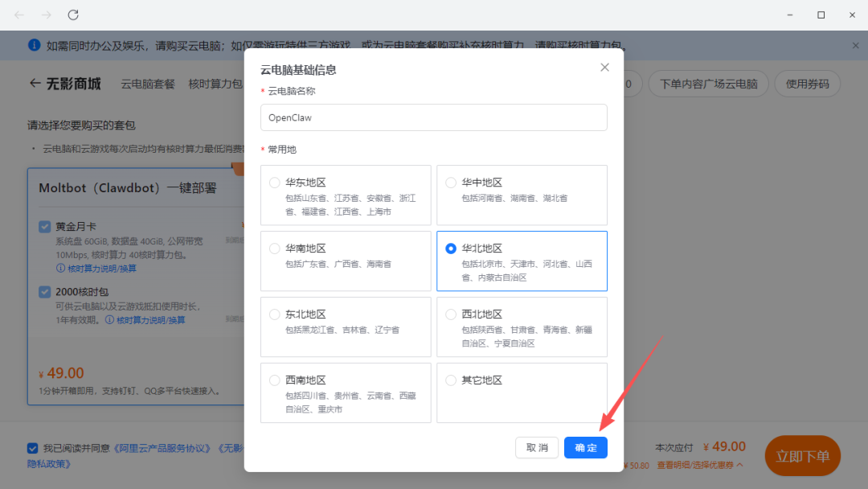Select the 华东地区 radio option
Screen dimensions: 868x489
point(275,183)
